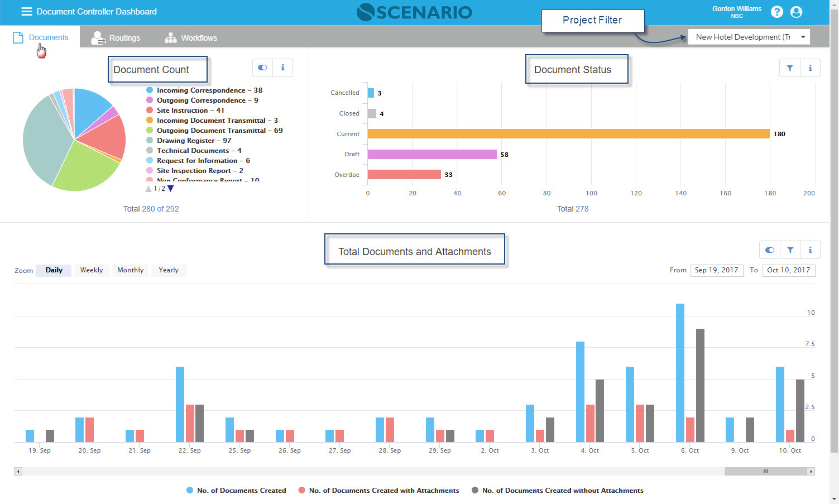
Task: Click the orange Current status bar showing 180
Action: coord(568,133)
